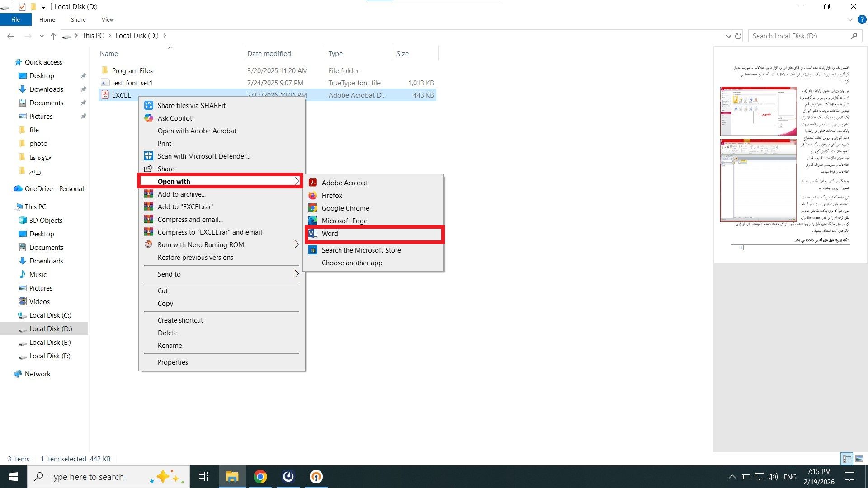Expand the Send to submenu arrow
This screenshot has width=868, height=488.
(x=297, y=274)
